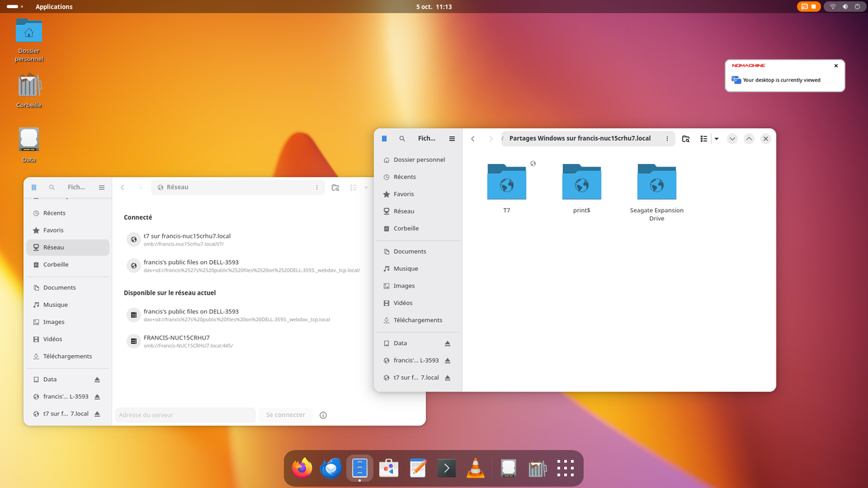The height and width of the screenshot is (488, 868).
Task: Go back in the Réseau window
Action: point(122,187)
